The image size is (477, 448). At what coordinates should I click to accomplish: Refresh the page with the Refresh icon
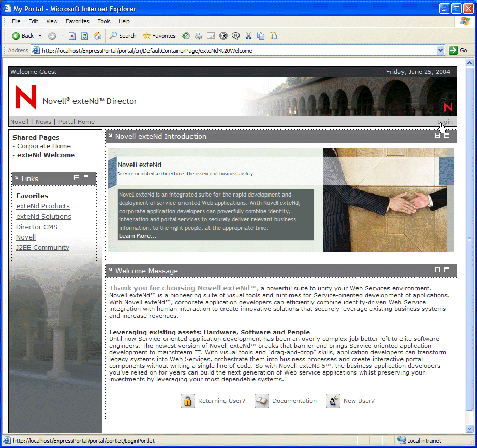(84, 36)
